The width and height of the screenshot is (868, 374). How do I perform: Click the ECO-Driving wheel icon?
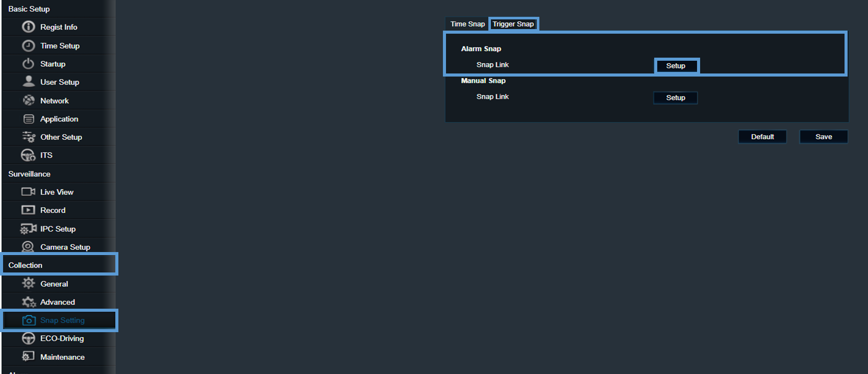(x=29, y=338)
